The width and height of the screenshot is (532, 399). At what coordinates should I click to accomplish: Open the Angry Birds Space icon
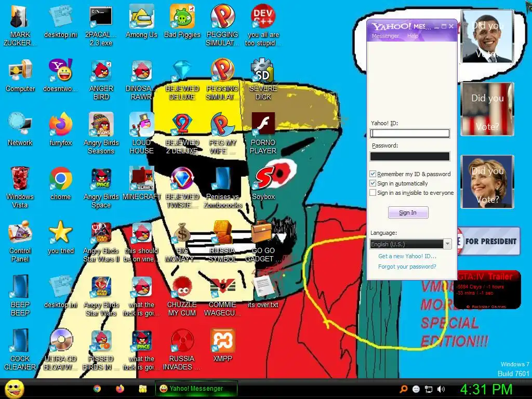[101, 187]
